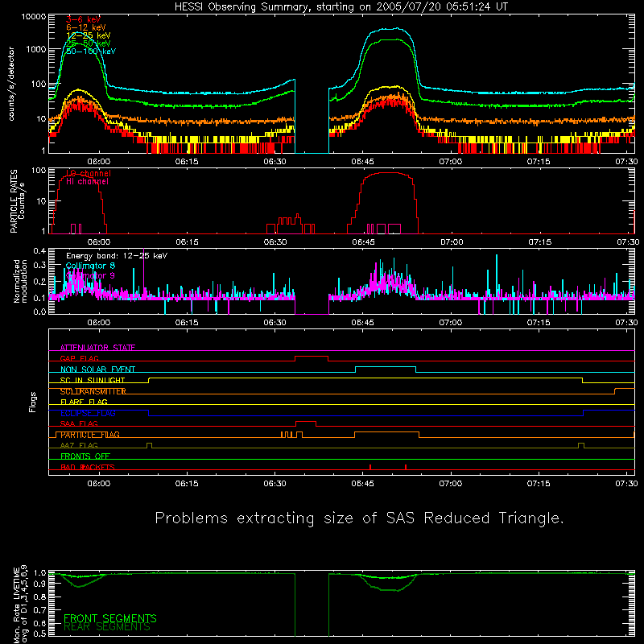Click the counts/s/detector axis label

point(11,84)
